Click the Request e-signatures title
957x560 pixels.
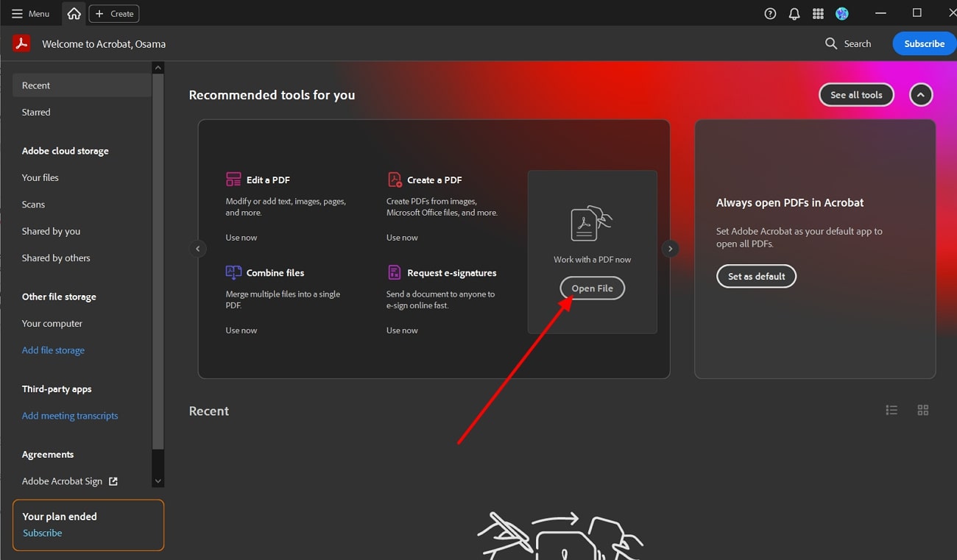(452, 272)
